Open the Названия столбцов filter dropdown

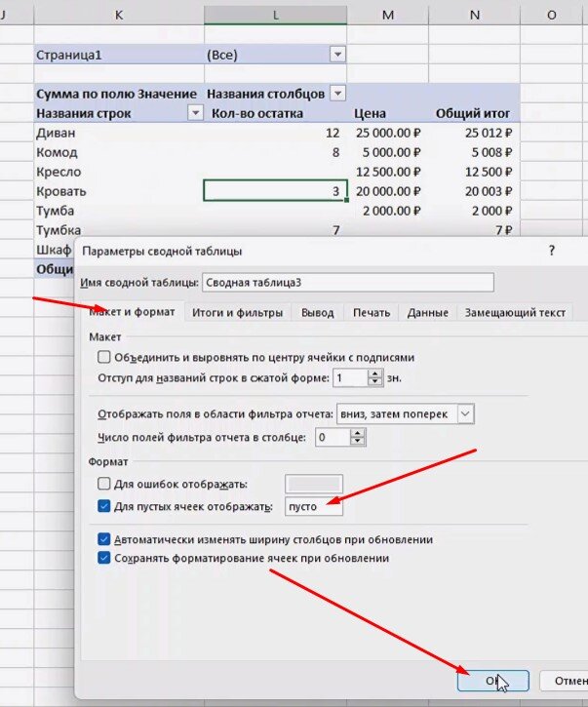337,94
